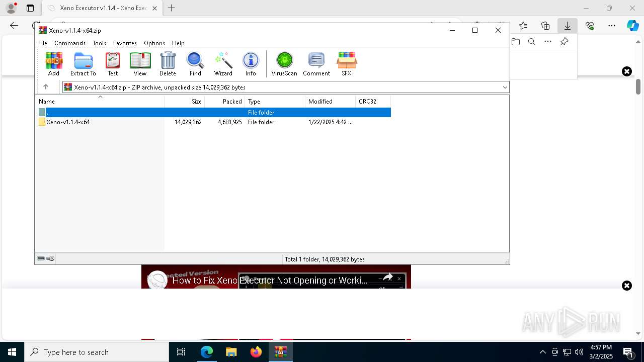
Task: Open the Tools menu
Action: (99, 43)
